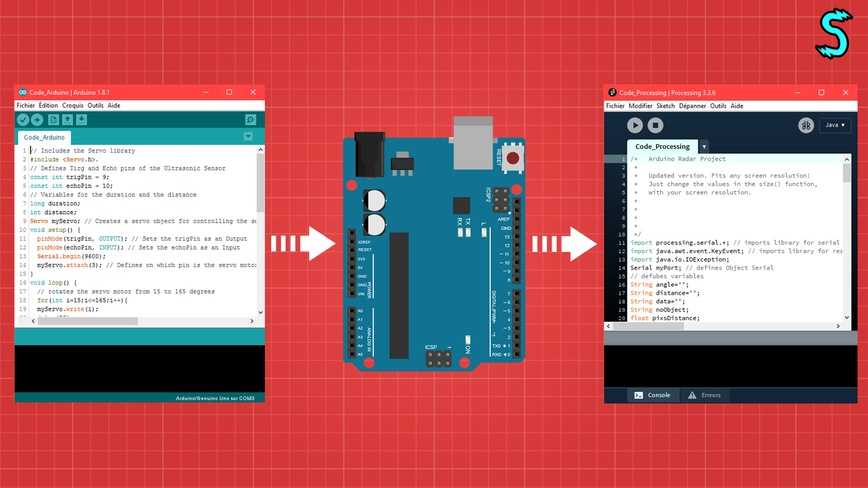This screenshot has height=488, width=868.
Task: Click the Processing logo in title bar
Action: click(x=613, y=93)
